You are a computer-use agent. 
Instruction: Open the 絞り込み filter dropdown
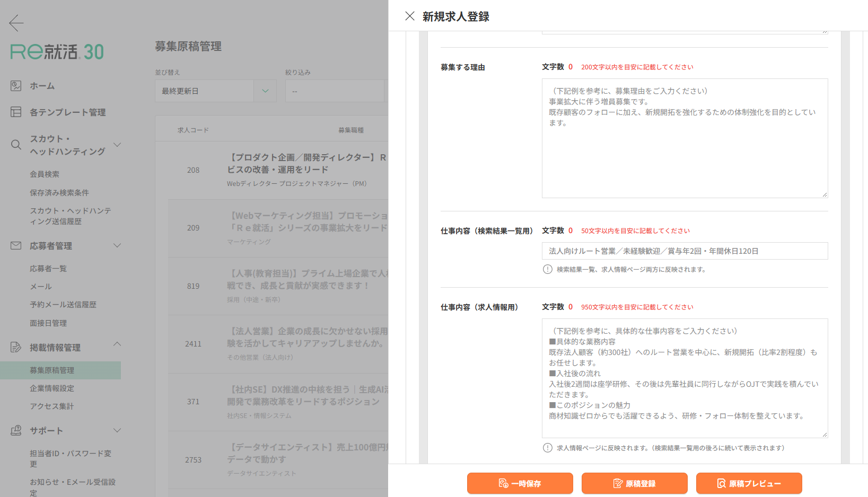pyautogui.click(x=337, y=91)
